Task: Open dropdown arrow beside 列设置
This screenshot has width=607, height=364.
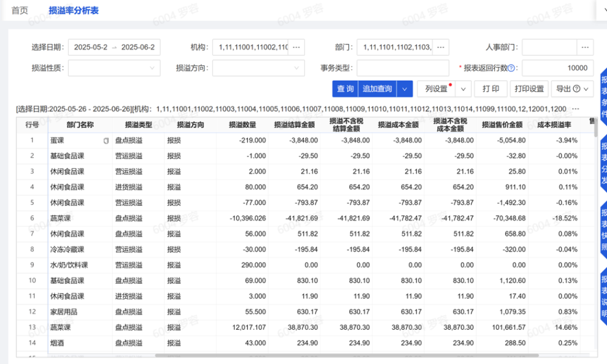Action: click(463, 89)
